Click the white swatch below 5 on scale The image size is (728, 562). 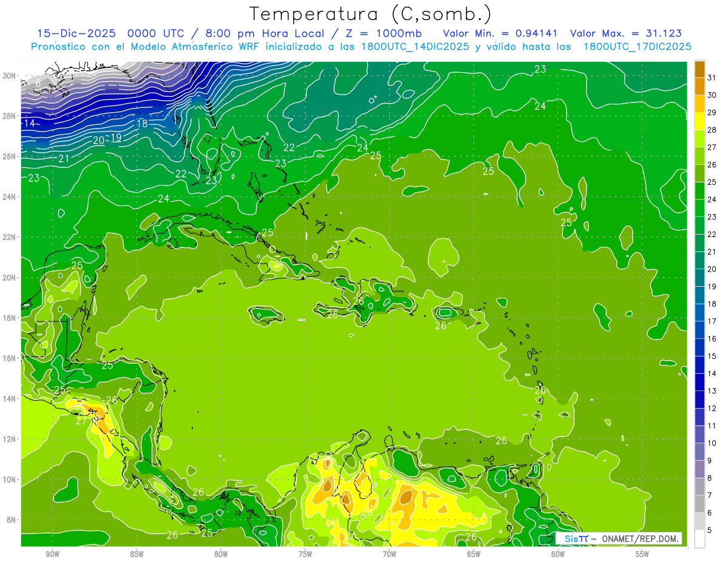pos(699,538)
